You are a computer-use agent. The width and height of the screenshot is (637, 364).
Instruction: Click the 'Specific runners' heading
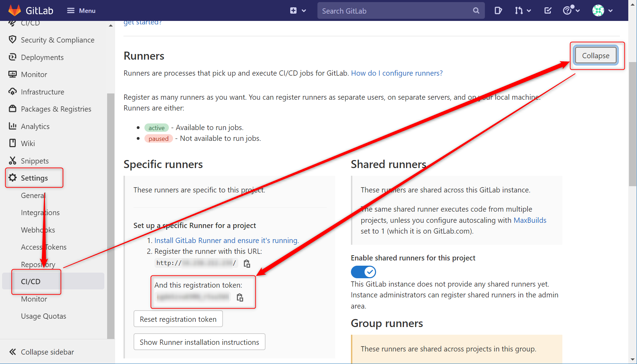[x=163, y=164]
